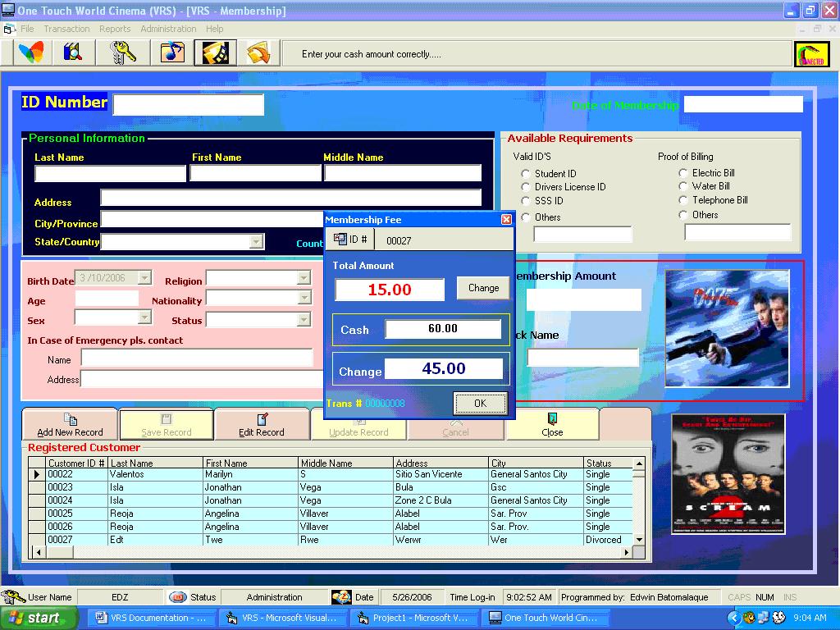Screen dimensions: 840x630
Task: Open the music folder toolbar icon
Action: [x=171, y=52]
